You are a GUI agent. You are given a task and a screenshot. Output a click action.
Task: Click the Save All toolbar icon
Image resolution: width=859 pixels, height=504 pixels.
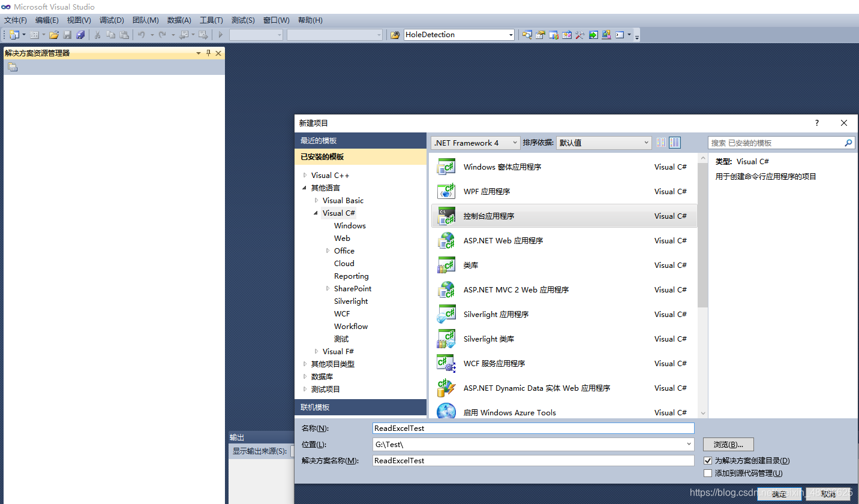[80, 35]
